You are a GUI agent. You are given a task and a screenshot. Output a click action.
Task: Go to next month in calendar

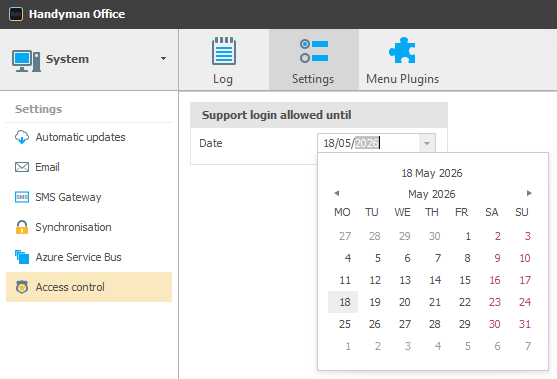tap(529, 193)
